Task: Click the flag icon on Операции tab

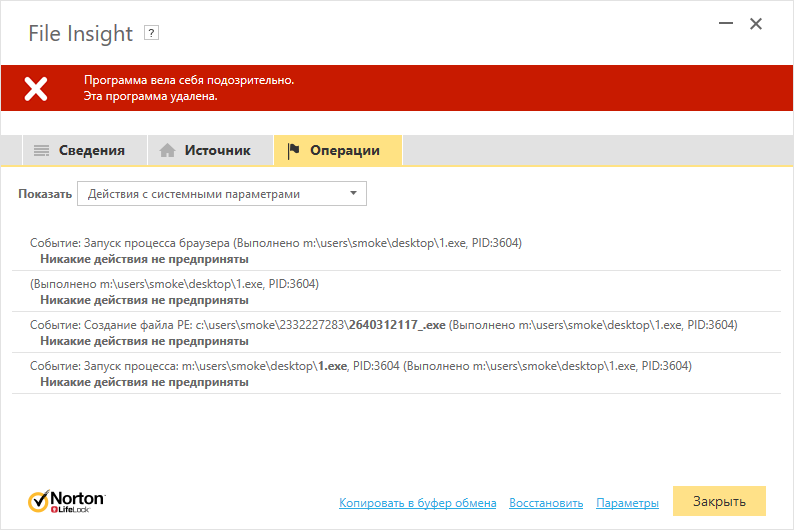Action: [x=293, y=150]
